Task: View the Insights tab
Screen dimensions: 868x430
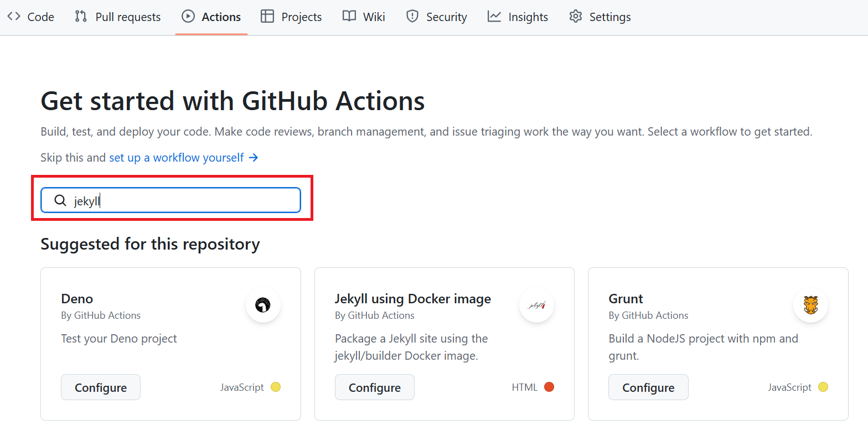Action: (x=518, y=17)
